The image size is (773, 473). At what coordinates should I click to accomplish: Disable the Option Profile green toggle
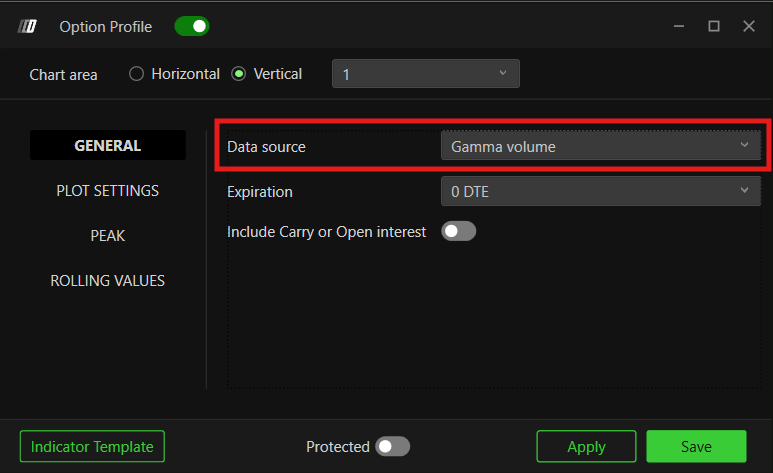coord(192,27)
